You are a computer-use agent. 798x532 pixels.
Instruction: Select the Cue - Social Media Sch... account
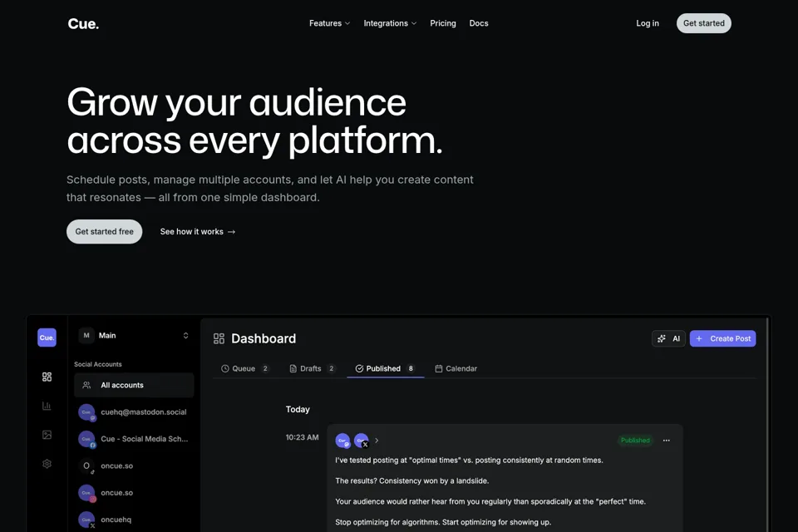point(134,439)
